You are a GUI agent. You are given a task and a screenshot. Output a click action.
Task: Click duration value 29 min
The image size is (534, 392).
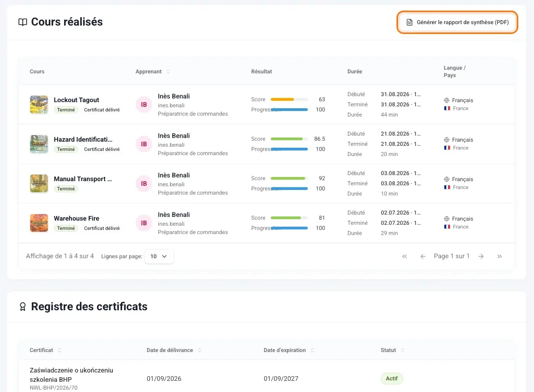pos(389,233)
